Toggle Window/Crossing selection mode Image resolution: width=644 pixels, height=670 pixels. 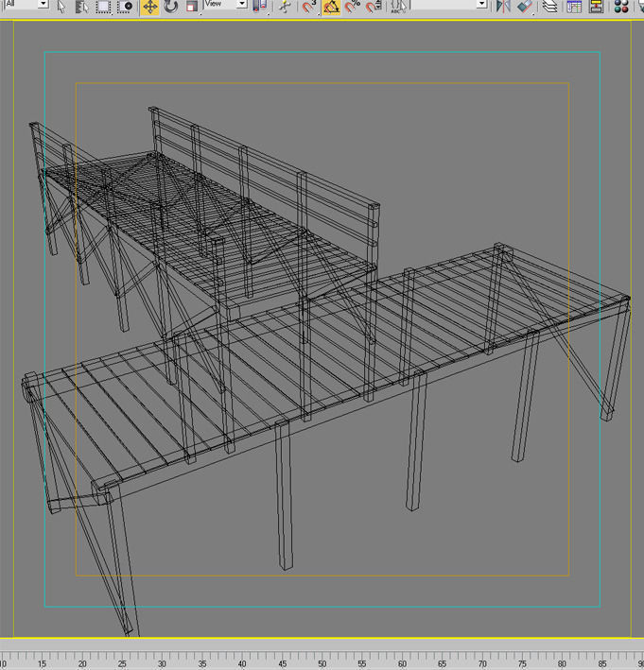pyautogui.click(x=125, y=7)
